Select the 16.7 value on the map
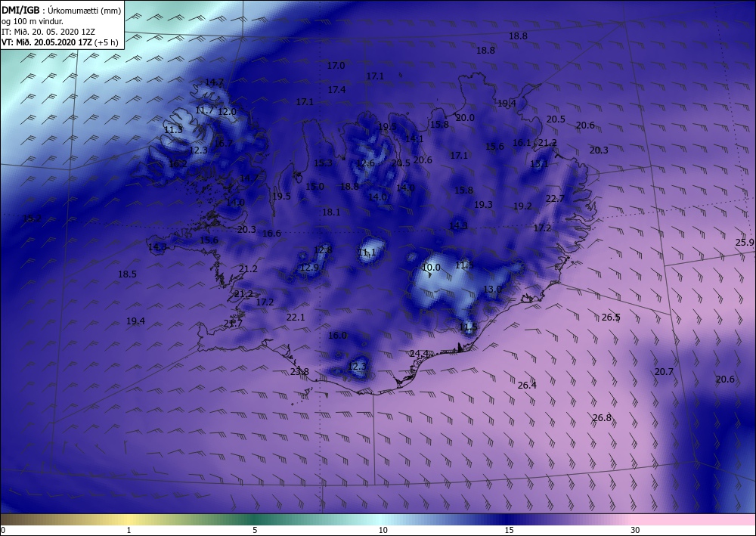This screenshot has height=536, width=756. [223, 143]
